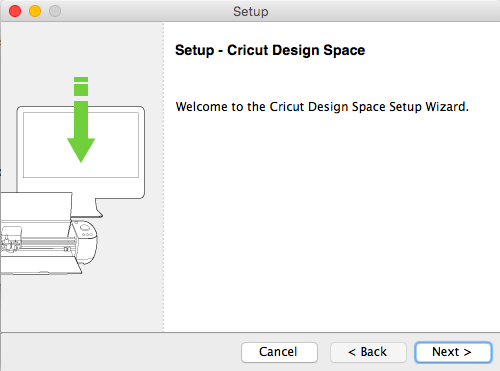Click the Cricut machine's front tray

[x=40, y=266]
